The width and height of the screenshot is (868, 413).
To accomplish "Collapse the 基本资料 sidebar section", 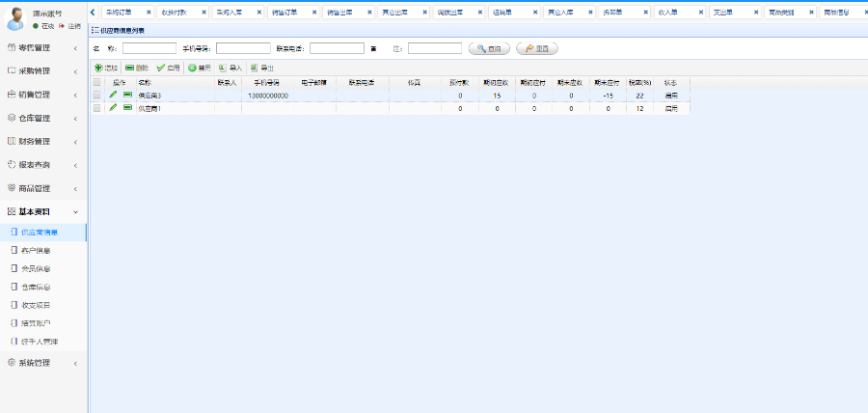I will click(42, 211).
